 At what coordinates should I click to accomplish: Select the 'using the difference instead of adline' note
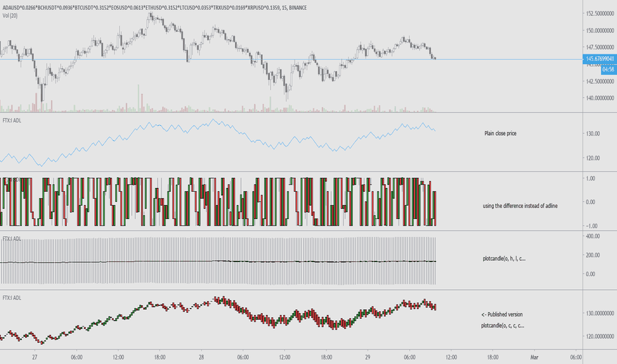tap(520, 206)
